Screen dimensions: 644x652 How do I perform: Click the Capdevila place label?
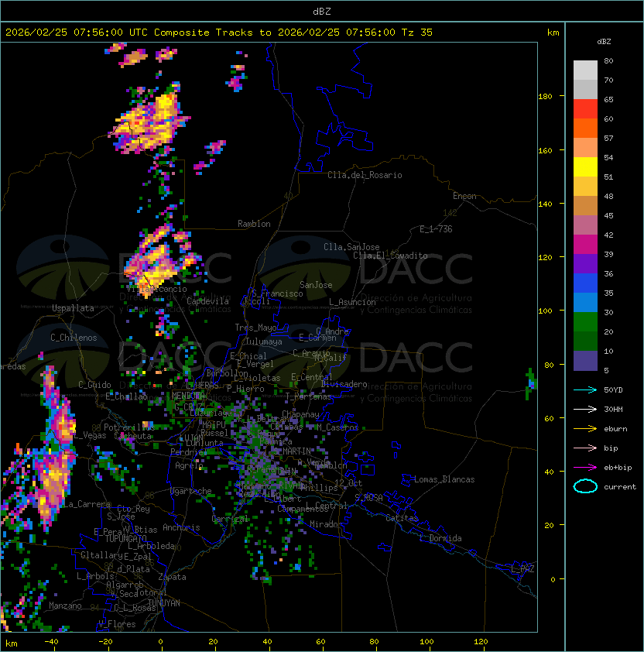pos(207,301)
